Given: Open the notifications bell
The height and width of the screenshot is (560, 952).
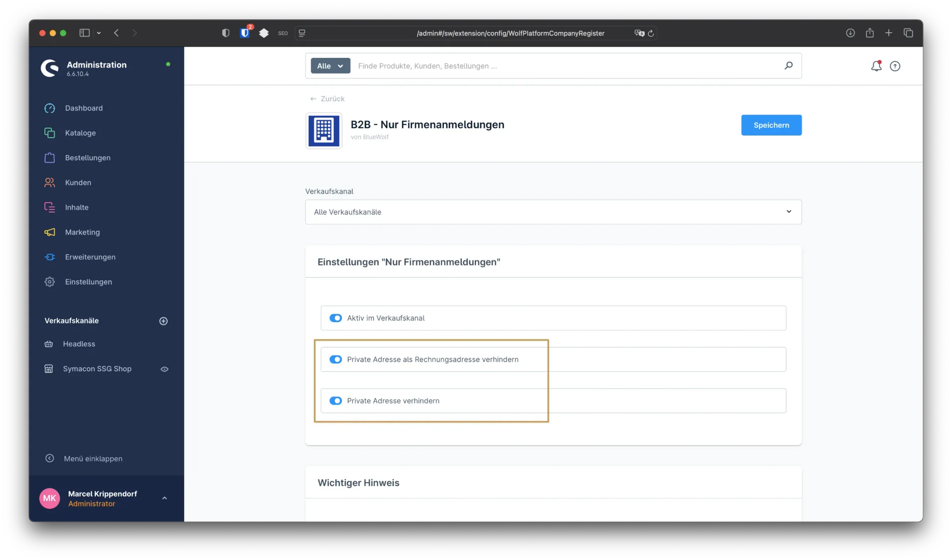Looking at the screenshot, I should click(876, 66).
